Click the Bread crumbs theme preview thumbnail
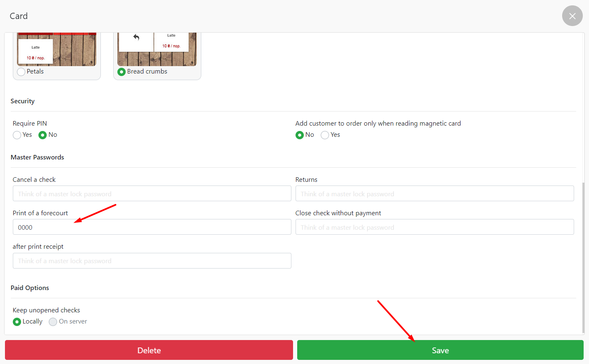Screen dimensions: 589x364 [157, 50]
